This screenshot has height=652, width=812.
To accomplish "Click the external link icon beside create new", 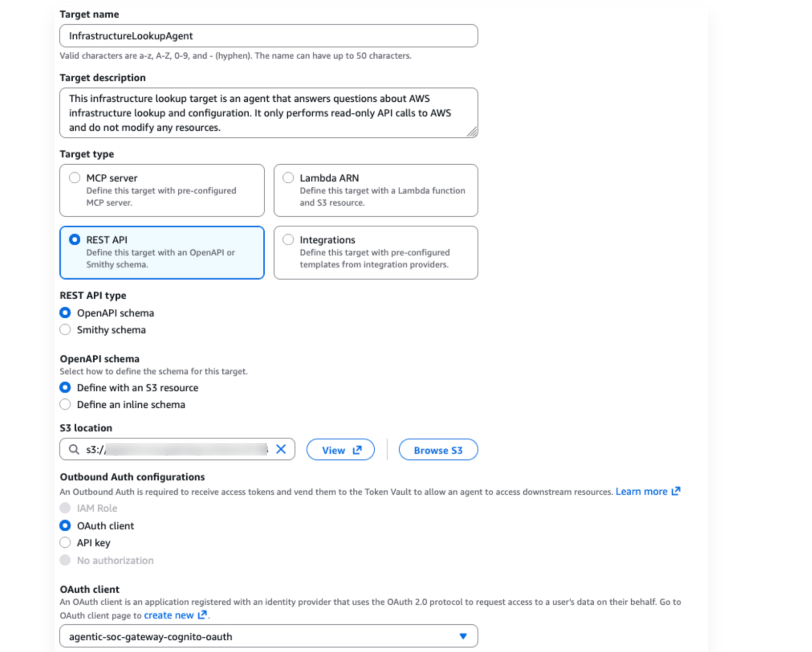I will 202,615.
